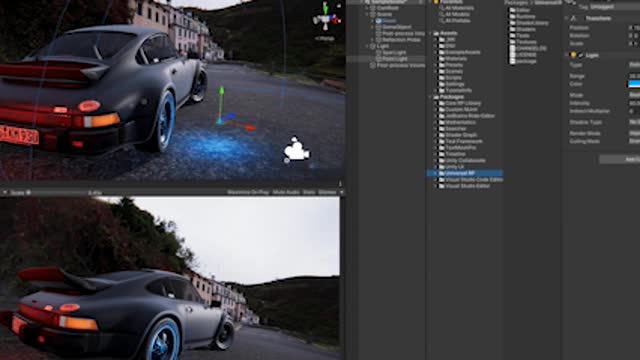Viewport: 640px width, 360px height.
Task: Click the Add Component button
Action: point(620,159)
